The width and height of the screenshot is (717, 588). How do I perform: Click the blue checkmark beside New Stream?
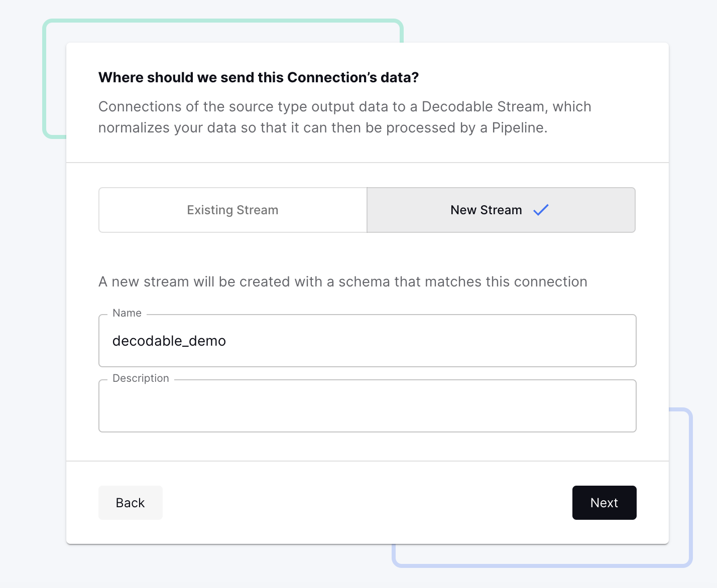pyautogui.click(x=541, y=210)
